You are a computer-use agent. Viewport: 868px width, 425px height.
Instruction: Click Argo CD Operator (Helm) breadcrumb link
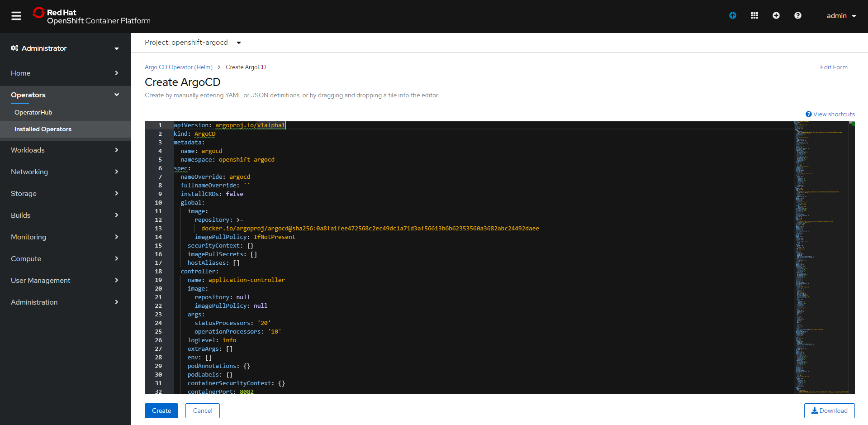pos(179,67)
